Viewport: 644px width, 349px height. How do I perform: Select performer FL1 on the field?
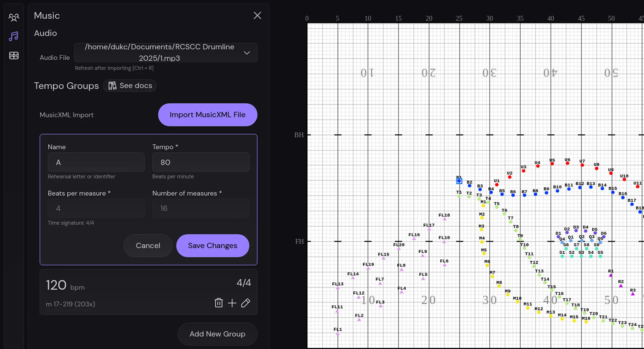click(x=337, y=333)
